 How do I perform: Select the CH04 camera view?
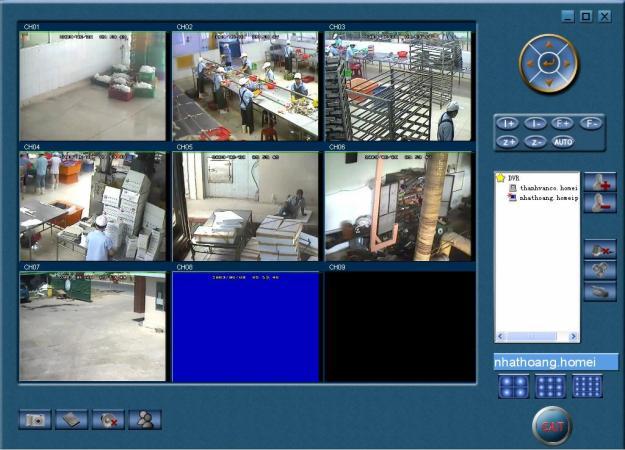[x=92, y=206]
